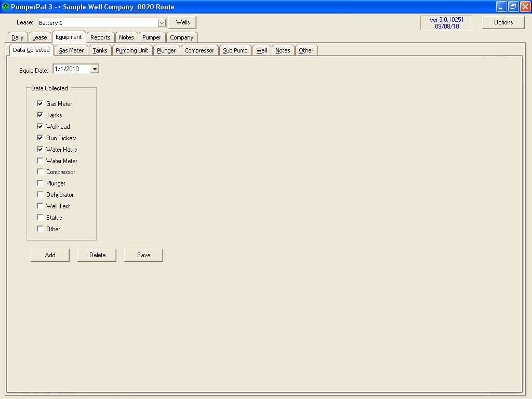Switch to the Pumping Unit tab

[x=133, y=50]
